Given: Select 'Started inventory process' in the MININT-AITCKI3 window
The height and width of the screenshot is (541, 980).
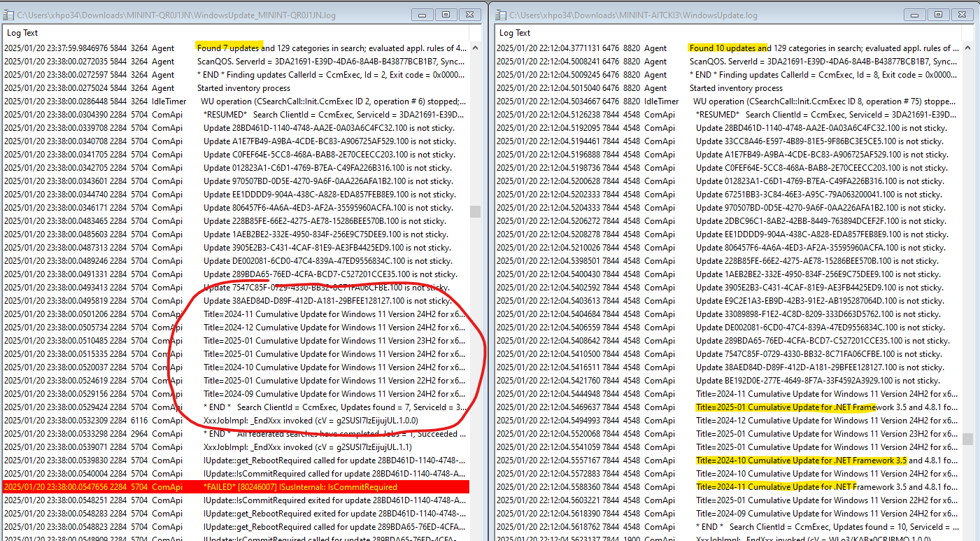Looking at the screenshot, I should [728, 88].
